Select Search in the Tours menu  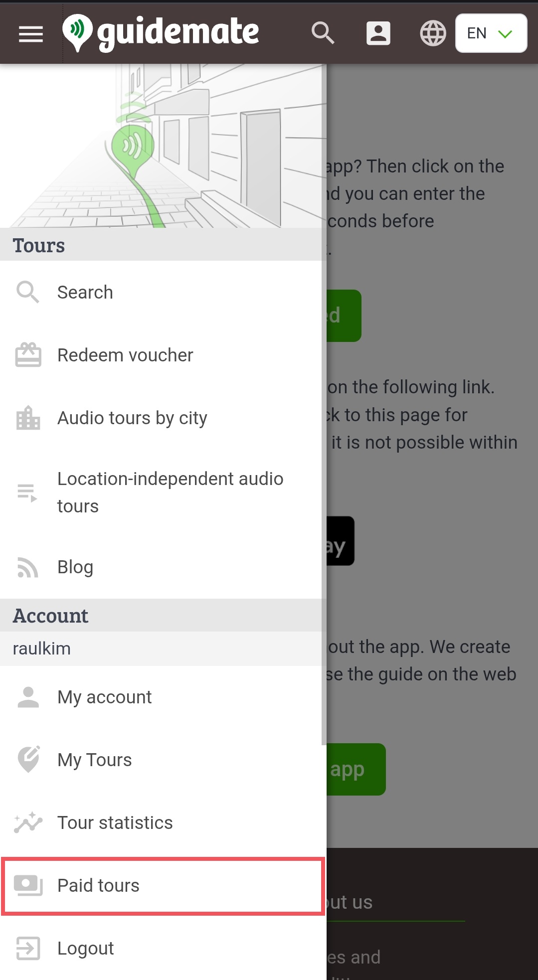[163, 292]
